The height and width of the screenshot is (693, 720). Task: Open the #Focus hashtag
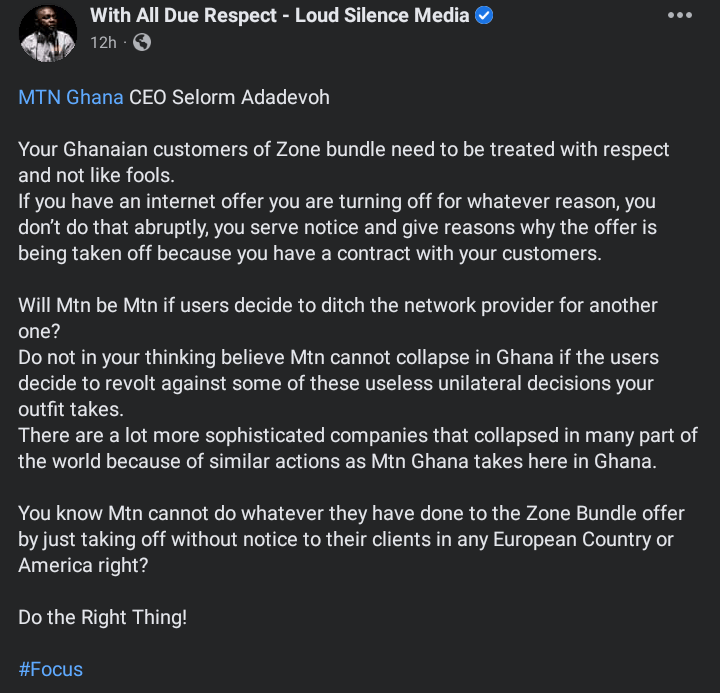point(50,669)
